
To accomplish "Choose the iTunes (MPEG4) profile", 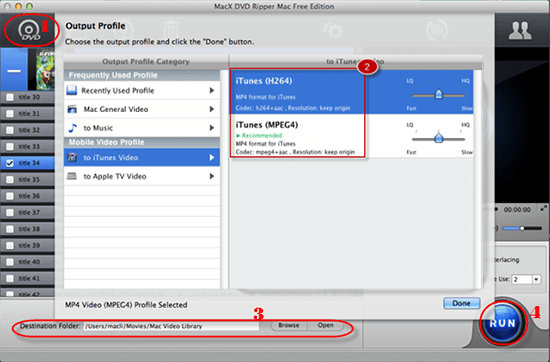I will [351, 135].
